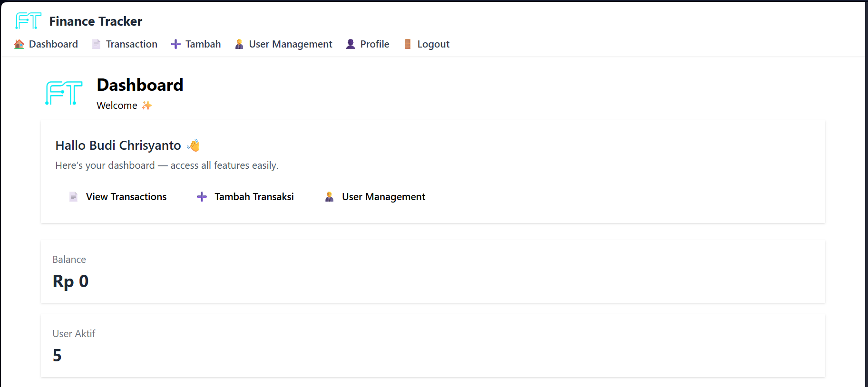Click the document icon beside View Transactions
The image size is (868, 387).
pos(73,197)
